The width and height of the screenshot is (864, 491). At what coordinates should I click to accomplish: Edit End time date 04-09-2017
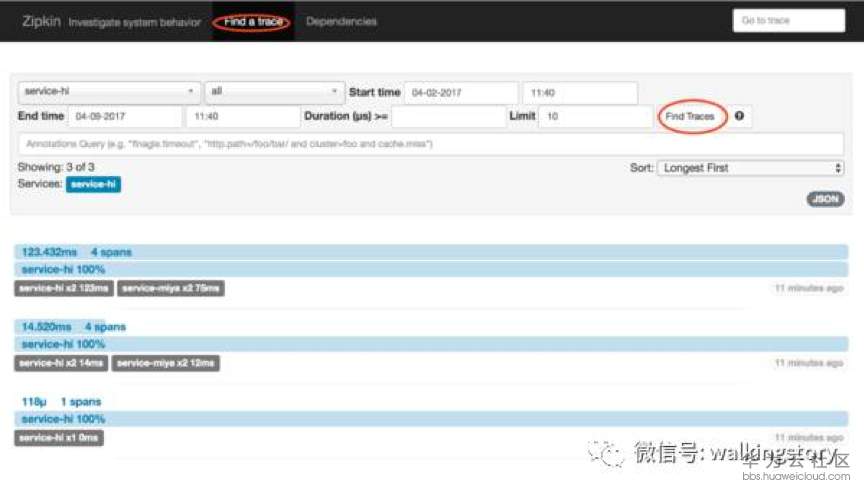click(x=125, y=116)
